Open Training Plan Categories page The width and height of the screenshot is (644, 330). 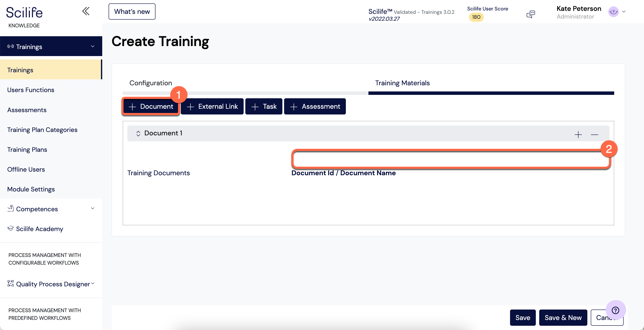click(42, 130)
